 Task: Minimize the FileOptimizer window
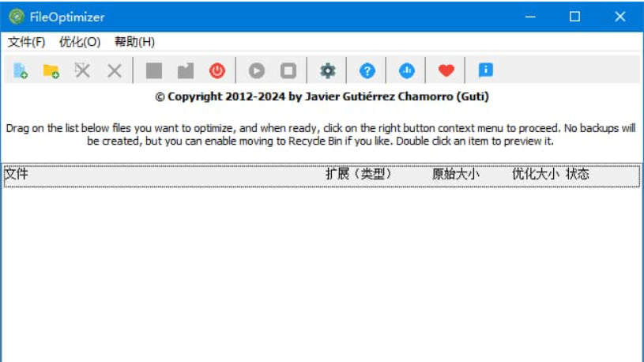tap(530, 17)
